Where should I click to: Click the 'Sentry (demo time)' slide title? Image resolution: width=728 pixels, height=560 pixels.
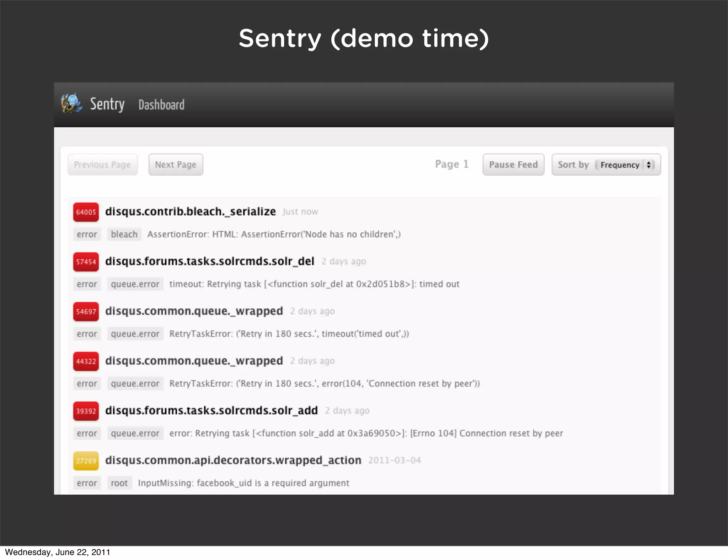364,38
